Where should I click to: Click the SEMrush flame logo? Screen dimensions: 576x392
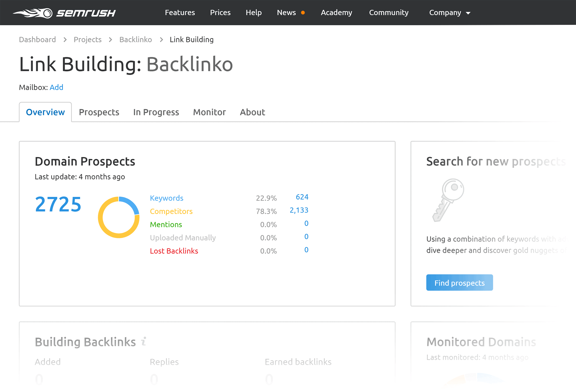click(64, 13)
